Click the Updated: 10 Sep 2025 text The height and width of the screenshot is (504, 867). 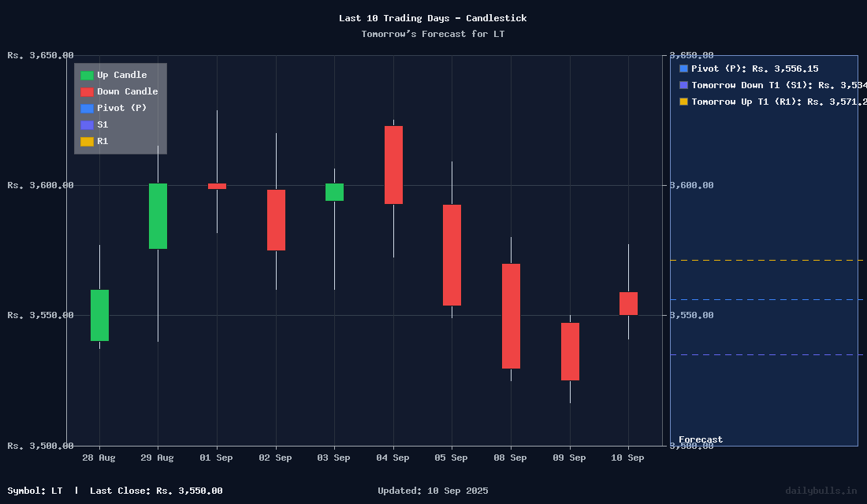click(433, 491)
